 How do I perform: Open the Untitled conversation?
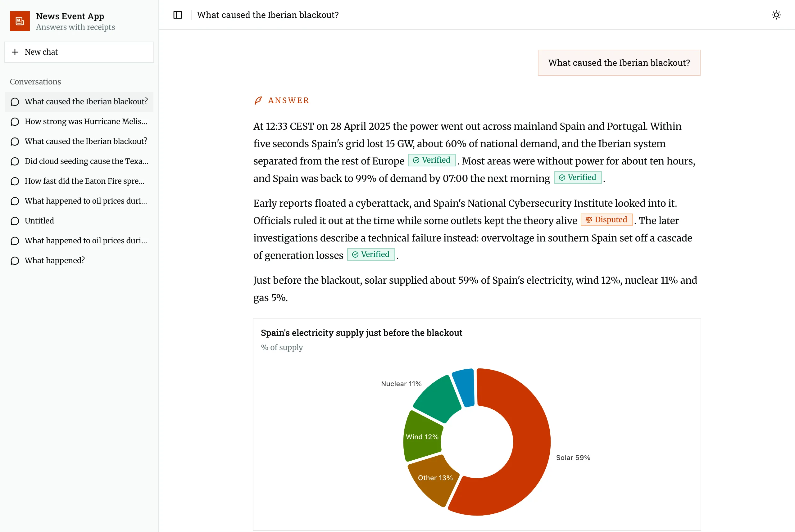(79, 221)
